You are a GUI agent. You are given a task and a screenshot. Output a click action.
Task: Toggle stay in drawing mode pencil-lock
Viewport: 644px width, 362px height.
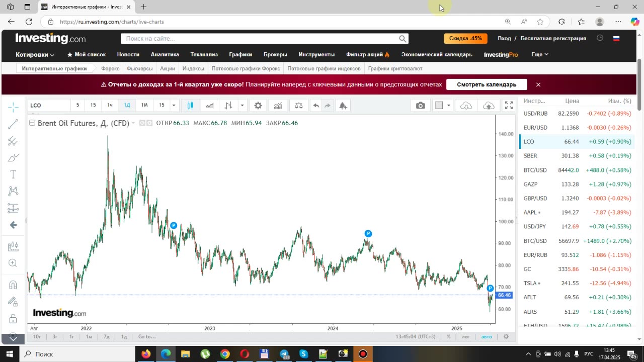pyautogui.click(x=14, y=302)
